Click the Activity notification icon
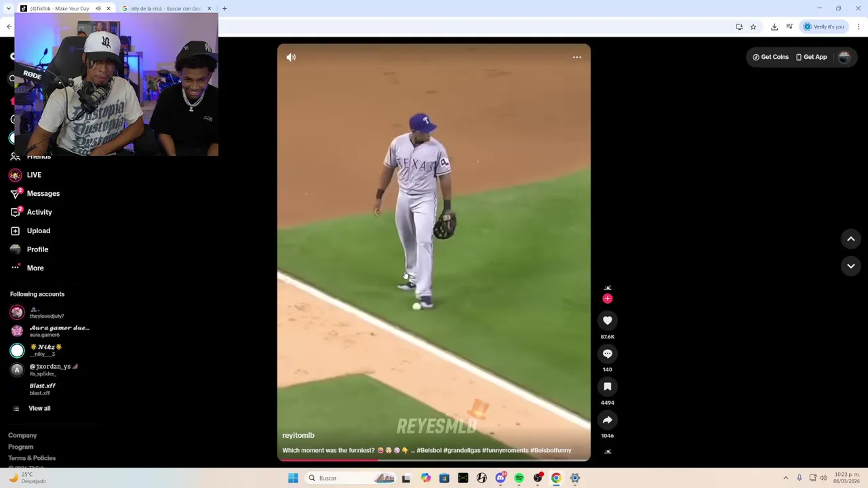The height and width of the screenshot is (488, 868). 16,212
